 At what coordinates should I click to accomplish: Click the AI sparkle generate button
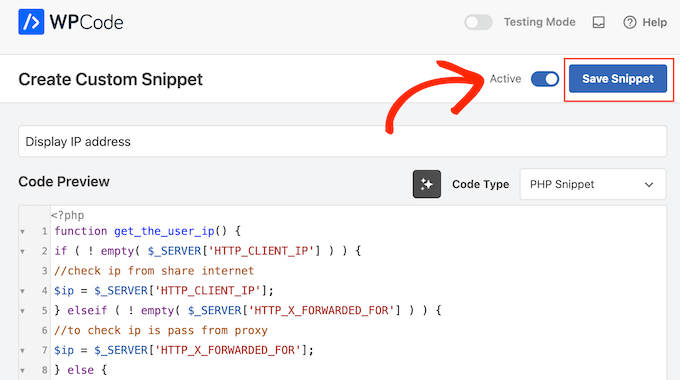point(427,184)
